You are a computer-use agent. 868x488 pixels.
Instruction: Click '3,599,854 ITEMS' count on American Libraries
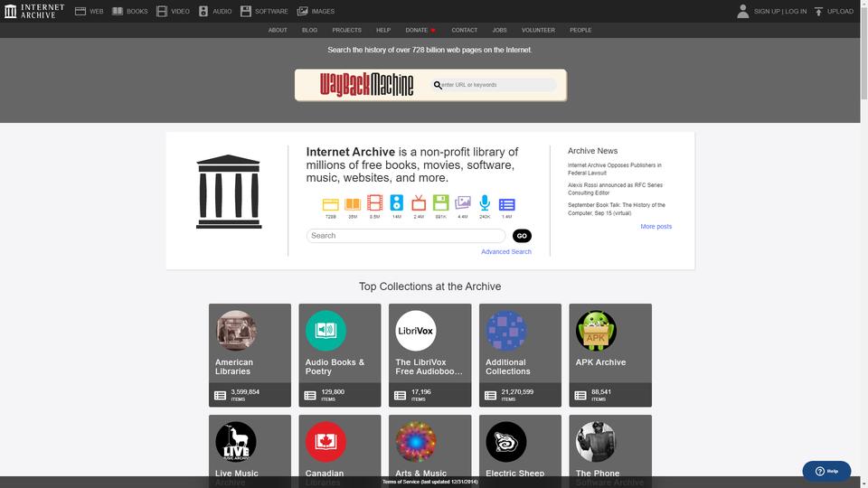point(245,395)
